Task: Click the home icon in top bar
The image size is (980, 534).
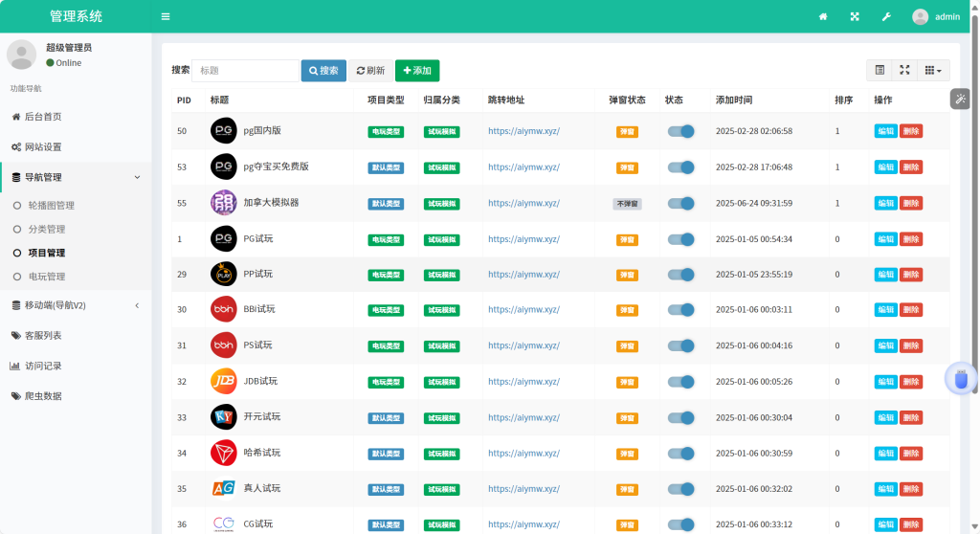Action: point(823,16)
